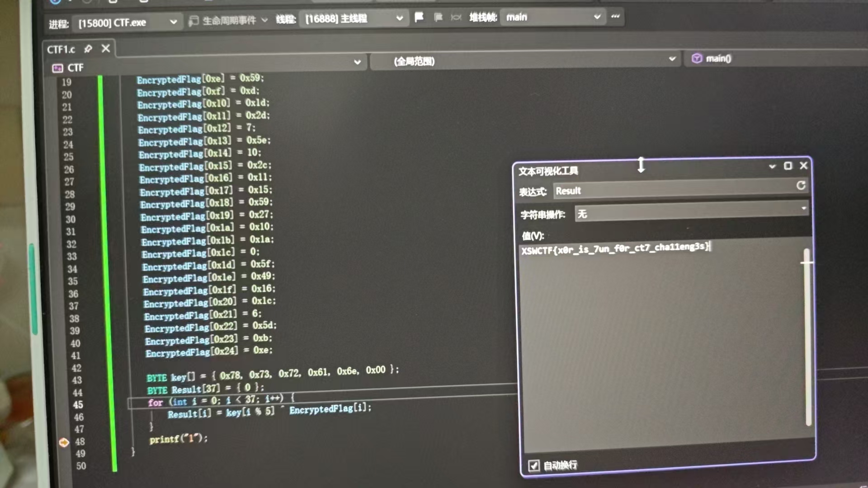This screenshot has width=868, height=488.
Task: Click the toolbar overflow ellipsis button
Action: (x=615, y=17)
